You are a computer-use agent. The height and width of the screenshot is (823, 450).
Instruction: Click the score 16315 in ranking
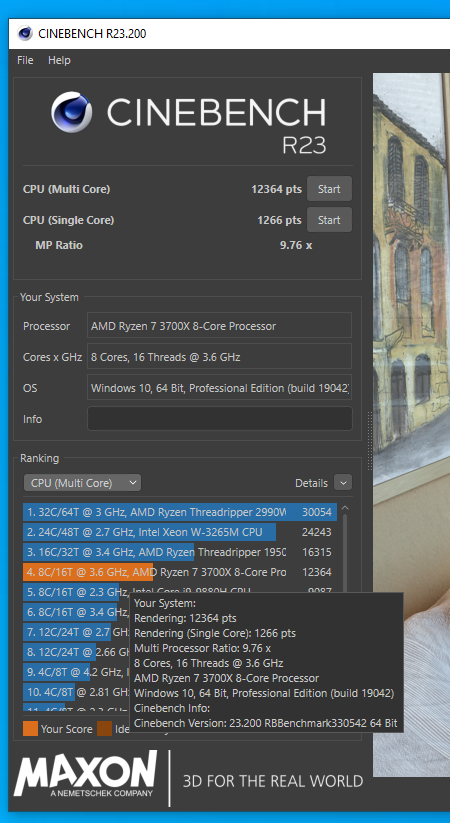click(317, 552)
